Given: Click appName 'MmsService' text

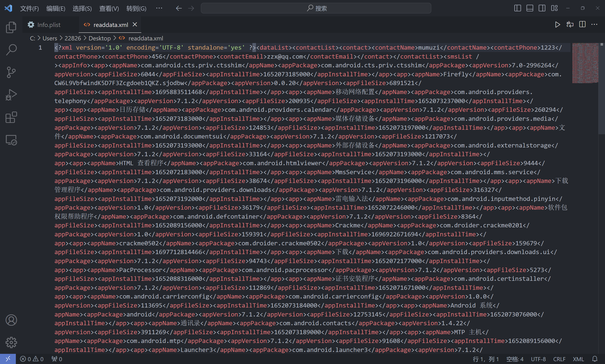Looking at the screenshot, I should click(x=353, y=172).
